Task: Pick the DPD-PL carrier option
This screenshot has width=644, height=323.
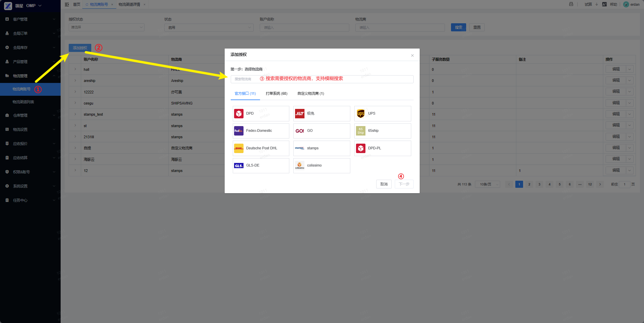Action: coord(383,148)
